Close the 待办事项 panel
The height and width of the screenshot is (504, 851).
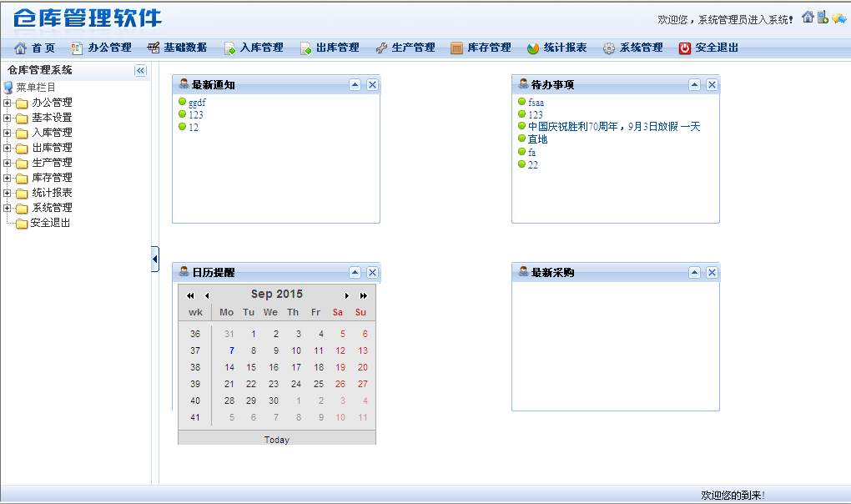712,84
